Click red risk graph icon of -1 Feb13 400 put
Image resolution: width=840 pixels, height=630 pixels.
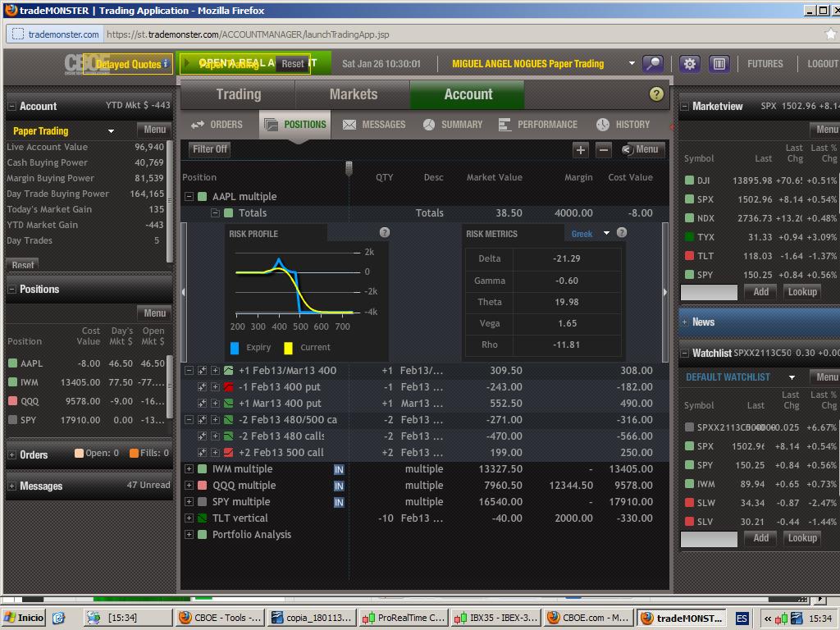(228, 387)
